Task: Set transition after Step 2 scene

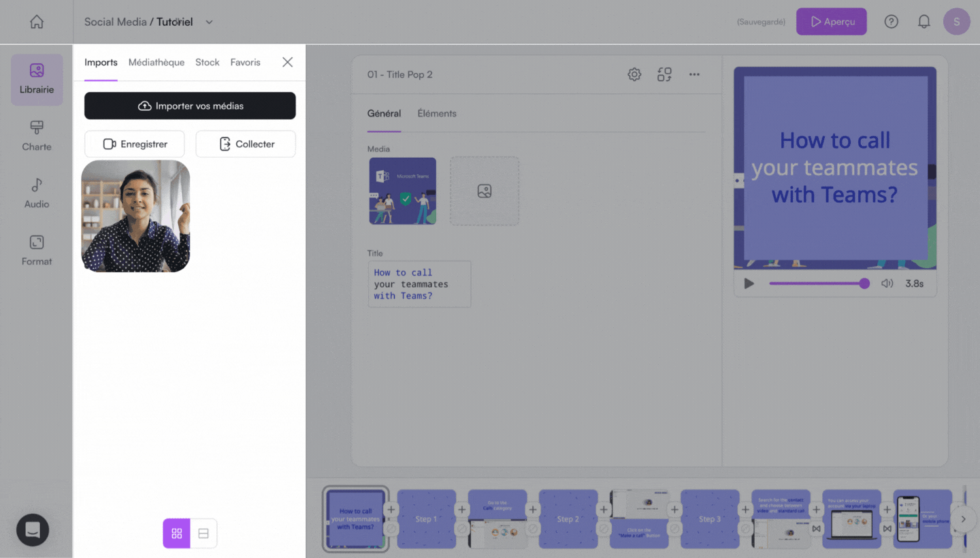Action: [x=604, y=528]
